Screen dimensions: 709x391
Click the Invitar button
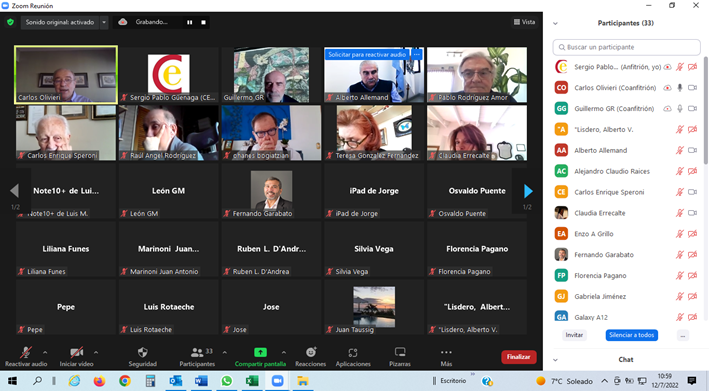click(x=574, y=335)
